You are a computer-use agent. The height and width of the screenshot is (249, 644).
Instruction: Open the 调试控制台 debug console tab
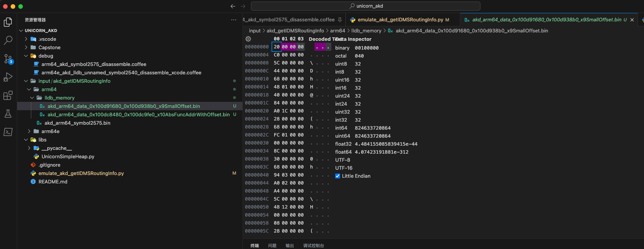click(x=313, y=246)
